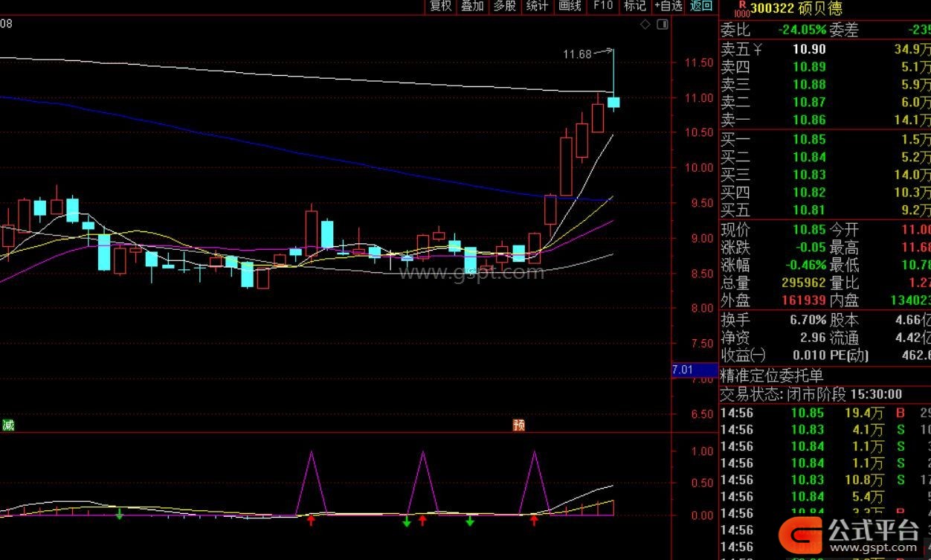Select trade row with volume 5.4万
This screenshot has height=560, width=931.
point(825,496)
